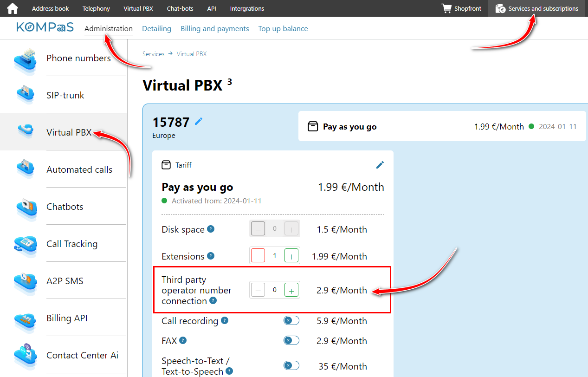Enable Speech-to-Text / Text-to-Speech toggle
The width and height of the screenshot is (588, 377).
[x=291, y=365]
